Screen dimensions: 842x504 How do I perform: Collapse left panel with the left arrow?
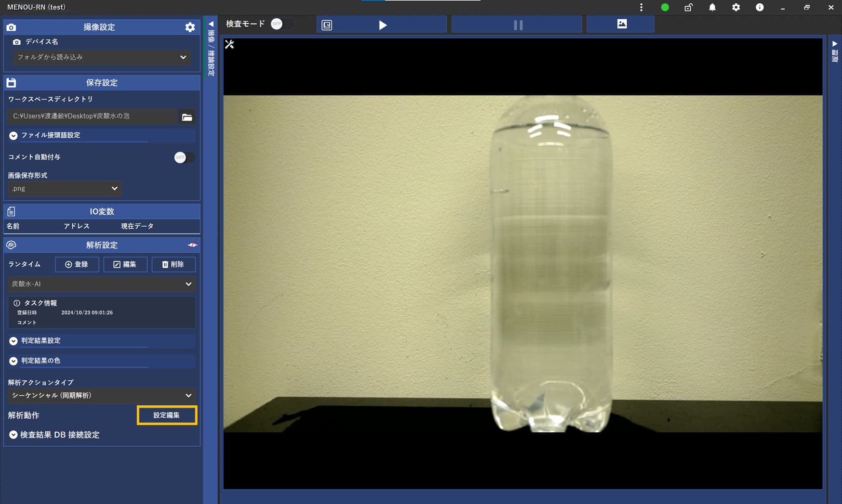[x=211, y=24]
